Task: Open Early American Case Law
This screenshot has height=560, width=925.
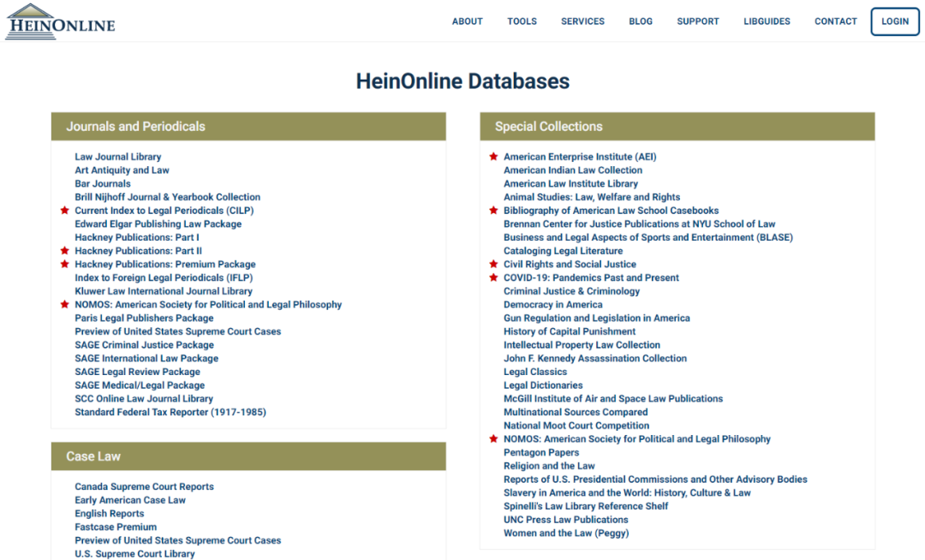Action: pyautogui.click(x=130, y=500)
